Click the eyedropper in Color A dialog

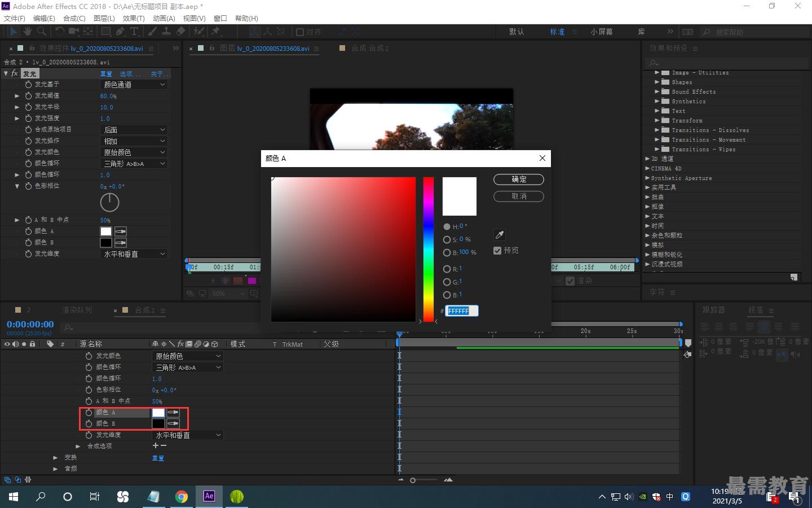pyautogui.click(x=499, y=235)
